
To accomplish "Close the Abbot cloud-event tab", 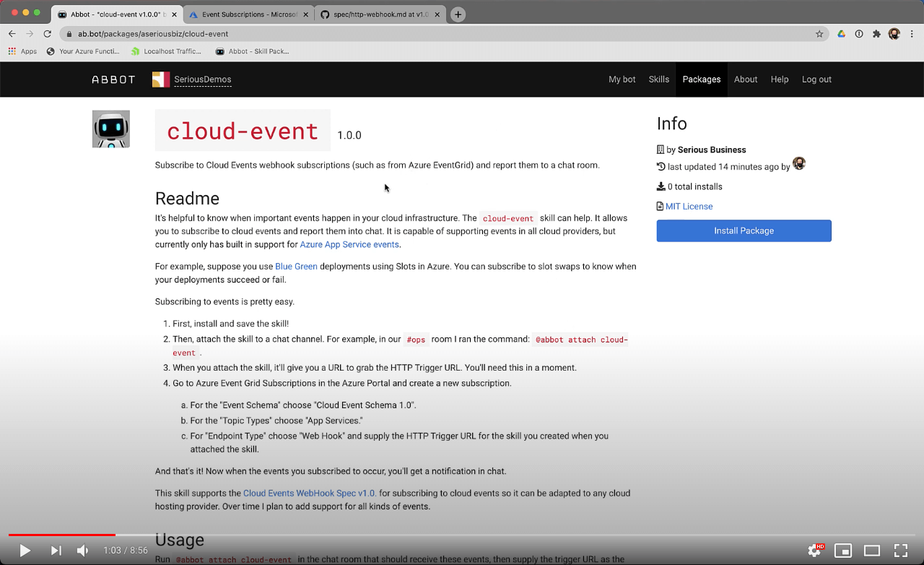I will [174, 14].
